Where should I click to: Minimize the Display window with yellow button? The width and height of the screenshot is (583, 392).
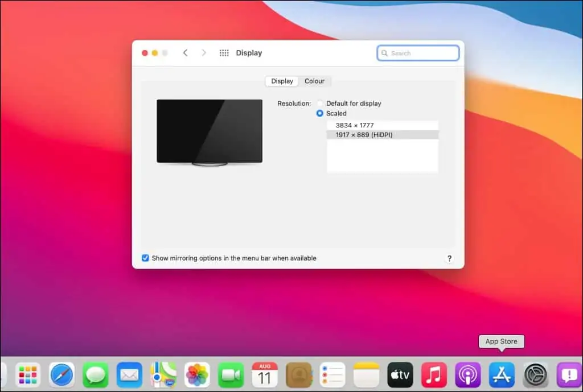(155, 53)
